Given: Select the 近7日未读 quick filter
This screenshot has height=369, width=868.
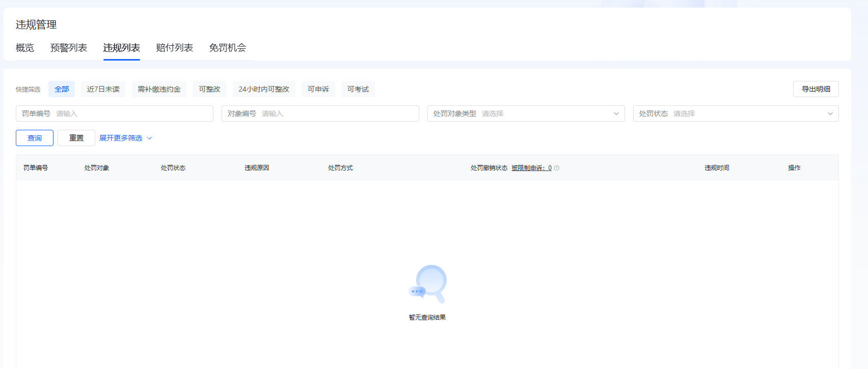Looking at the screenshot, I should point(103,89).
